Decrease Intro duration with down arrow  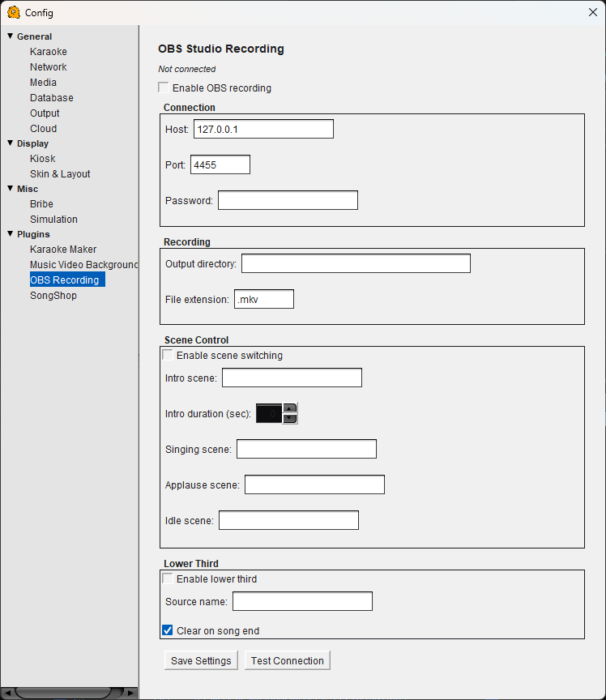(x=290, y=418)
